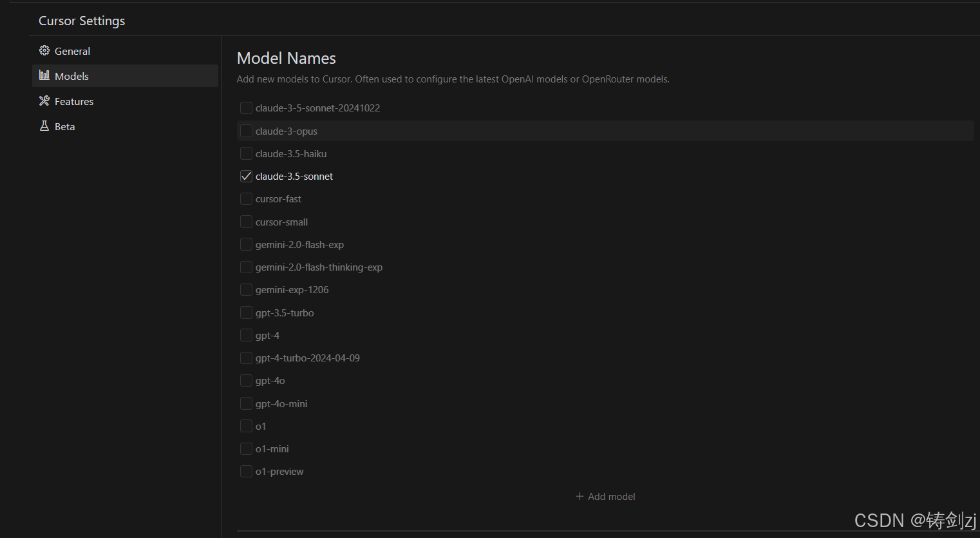
Task: Open the General settings tab
Action: tap(125, 51)
